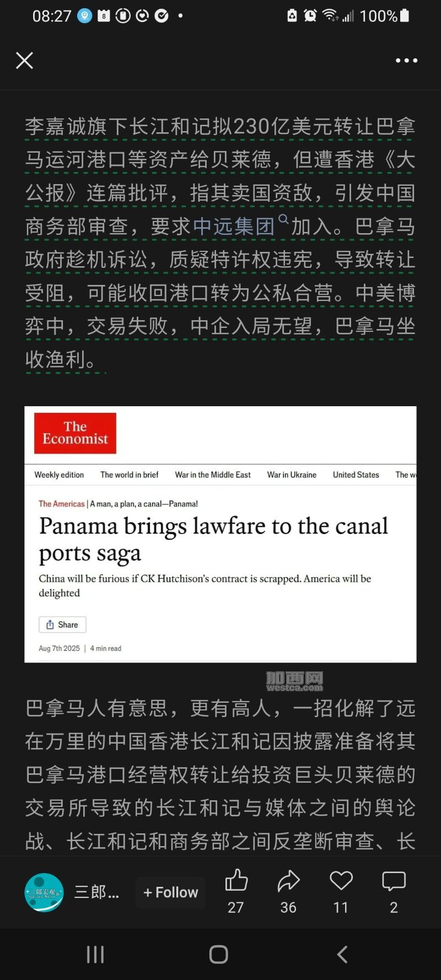Tap the search magnifier beside 中远集团
Screen dimensions: 441x980
point(283,219)
